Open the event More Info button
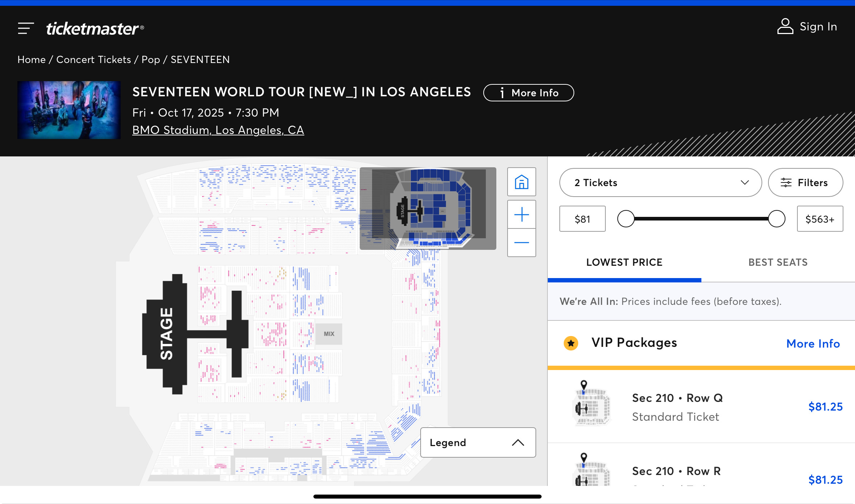 [529, 93]
